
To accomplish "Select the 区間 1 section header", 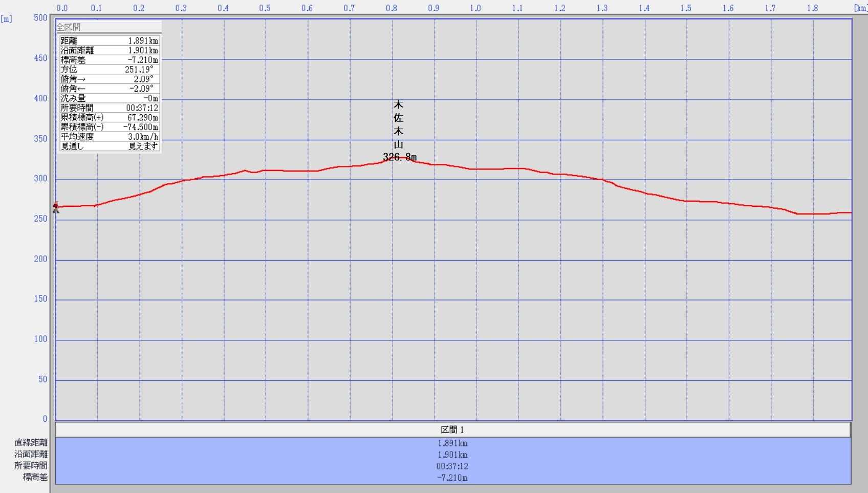I will point(452,430).
